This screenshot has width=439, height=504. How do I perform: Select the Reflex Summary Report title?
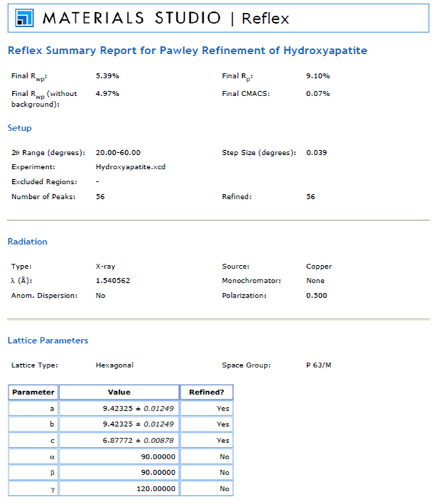coord(187,51)
